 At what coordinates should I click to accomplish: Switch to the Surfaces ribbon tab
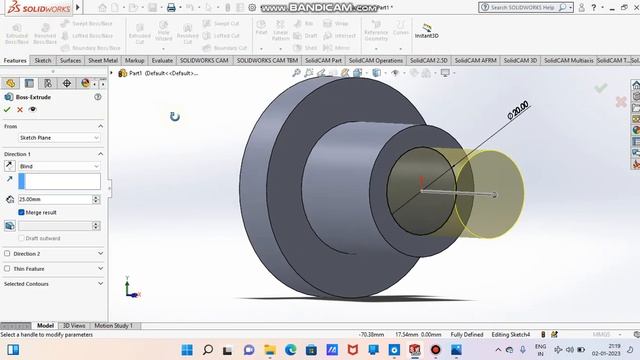coord(70,60)
